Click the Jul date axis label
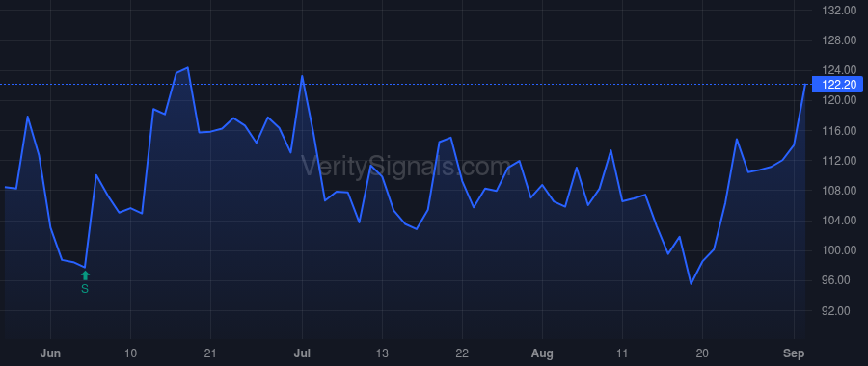 click(302, 353)
